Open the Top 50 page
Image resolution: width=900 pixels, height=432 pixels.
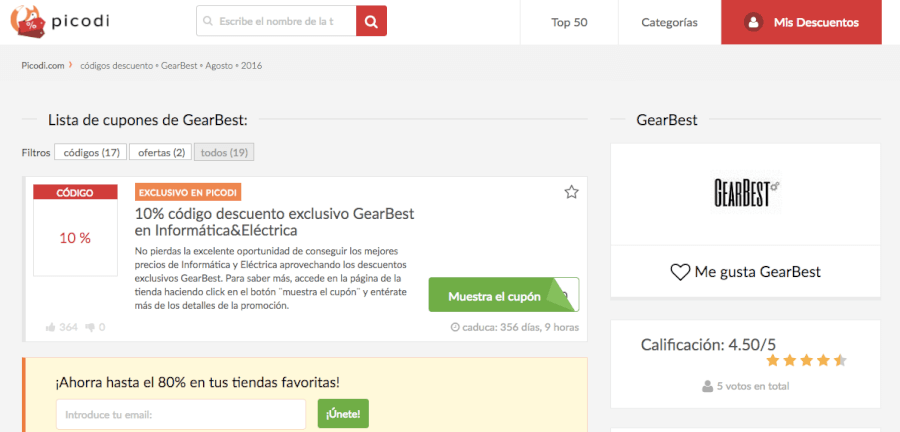[569, 22]
